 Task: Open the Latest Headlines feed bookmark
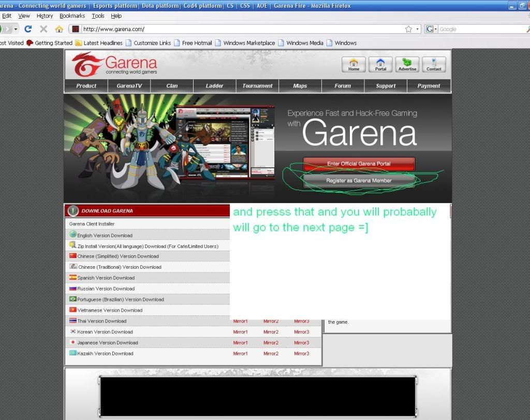pyautogui.click(x=99, y=43)
